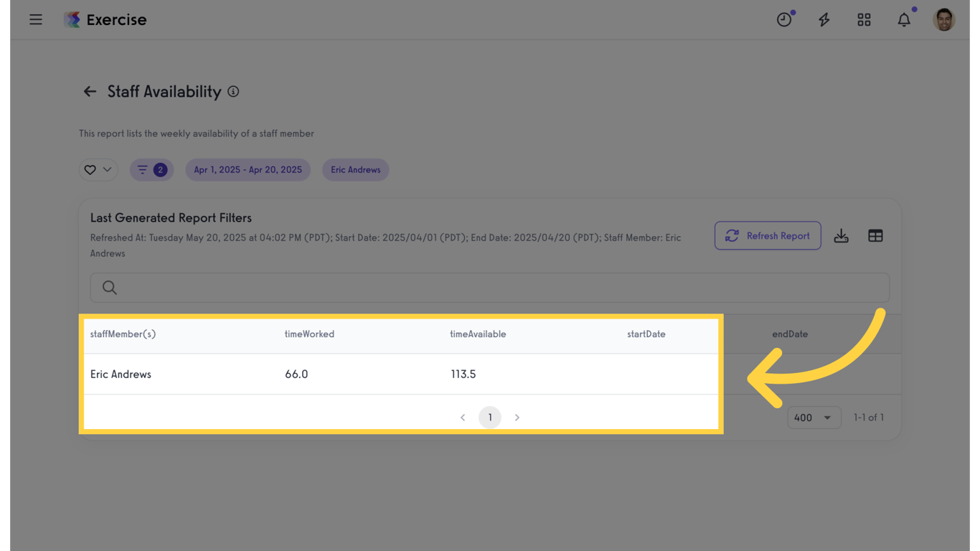Image resolution: width=980 pixels, height=551 pixels.
Task: Open the filters button showing 2
Action: [x=151, y=170]
